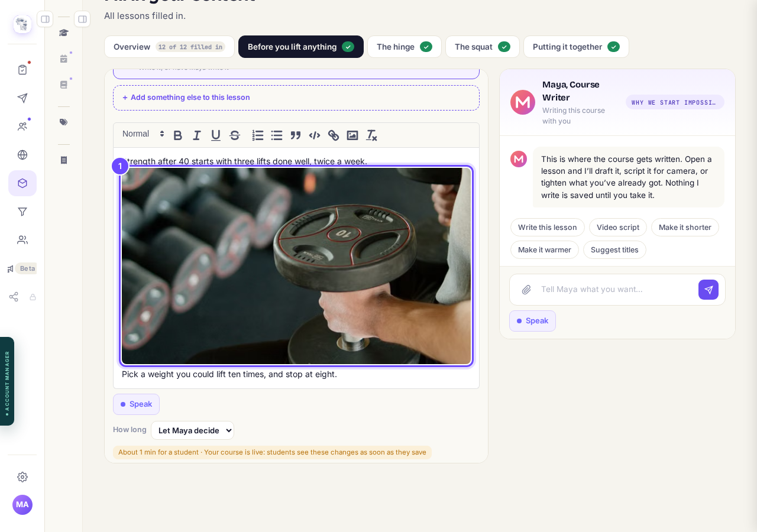757x532 pixels.
Task: Open the megaphone Beta item in the sidebar
Action: pos(22,268)
